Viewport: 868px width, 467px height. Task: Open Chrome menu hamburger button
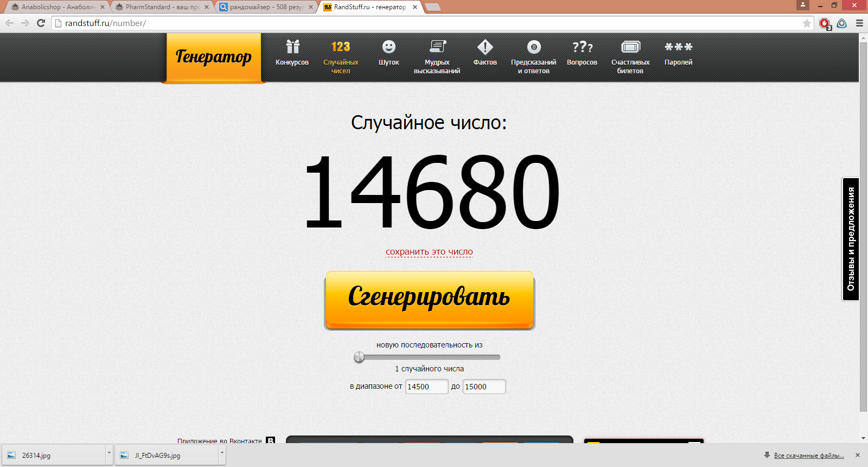point(859,23)
